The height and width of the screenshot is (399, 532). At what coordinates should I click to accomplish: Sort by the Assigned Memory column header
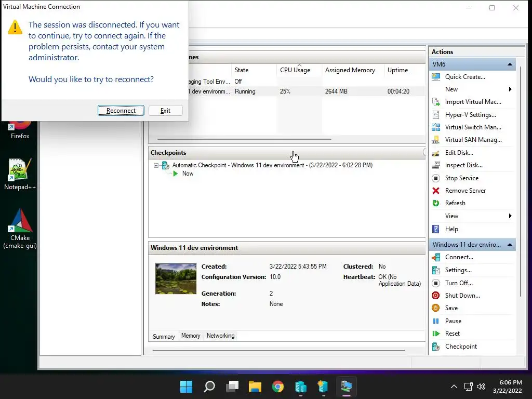pyautogui.click(x=353, y=70)
